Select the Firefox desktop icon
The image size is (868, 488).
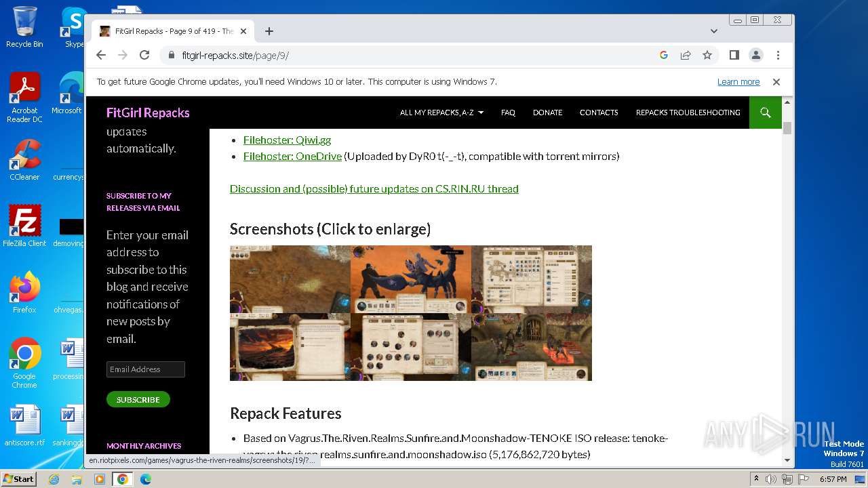tap(24, 293)
